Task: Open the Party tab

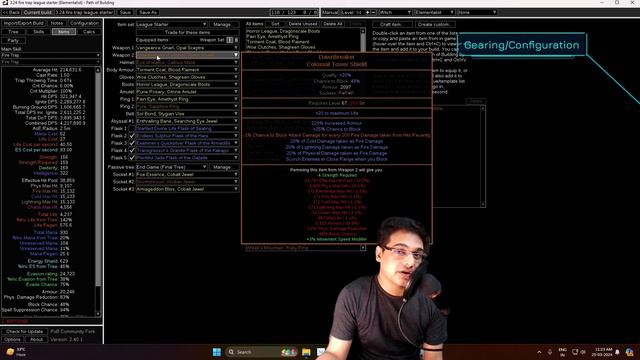Action: [x=13, y=40]
